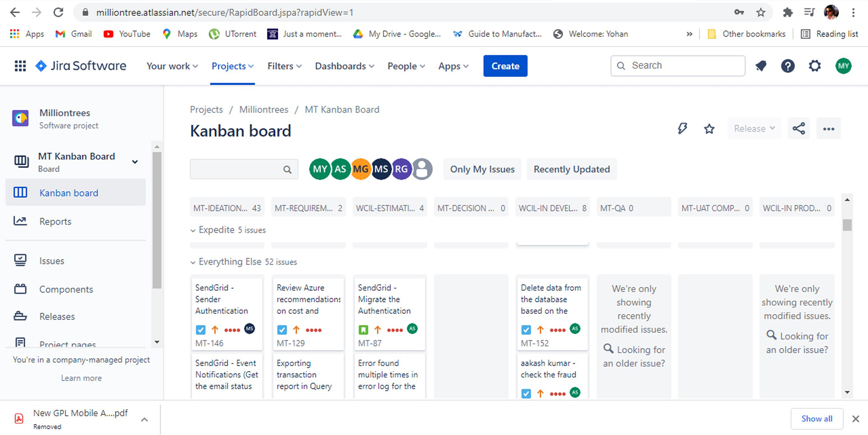Click the Jira Software logo
Image resolution: width=868 pixels, height=435 pixels.
click(x=81, y=66)
